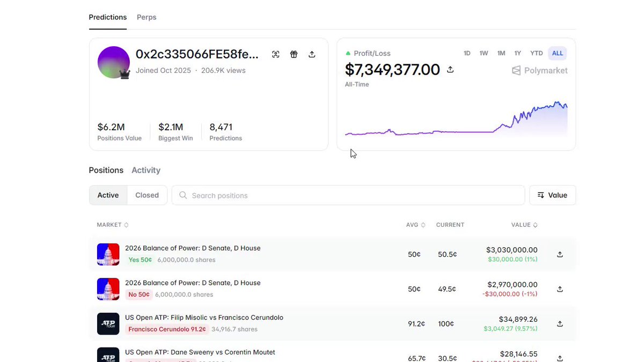Click the Yes 50¢ position badge
The height and width of the screenshot is (362, 644).
point(140,260)
